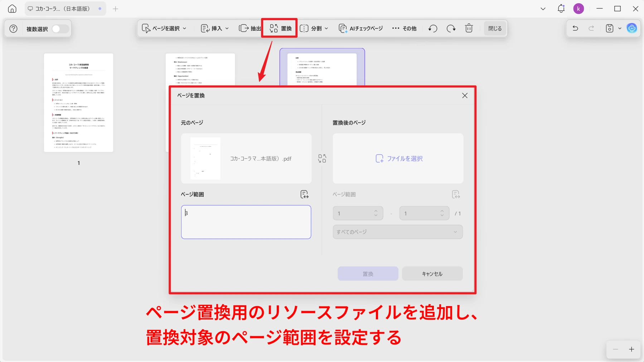This screenshot has height=362, width=644.
Task: Open the すべてのページ dropdown
Action: [x=398, y=232]
